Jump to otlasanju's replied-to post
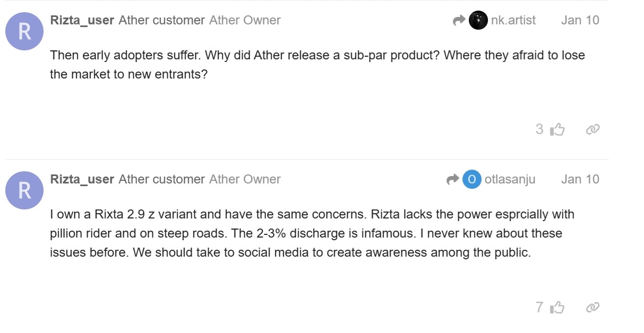The width and height of the screenshot is (644, 333). [x=510, y=180]
